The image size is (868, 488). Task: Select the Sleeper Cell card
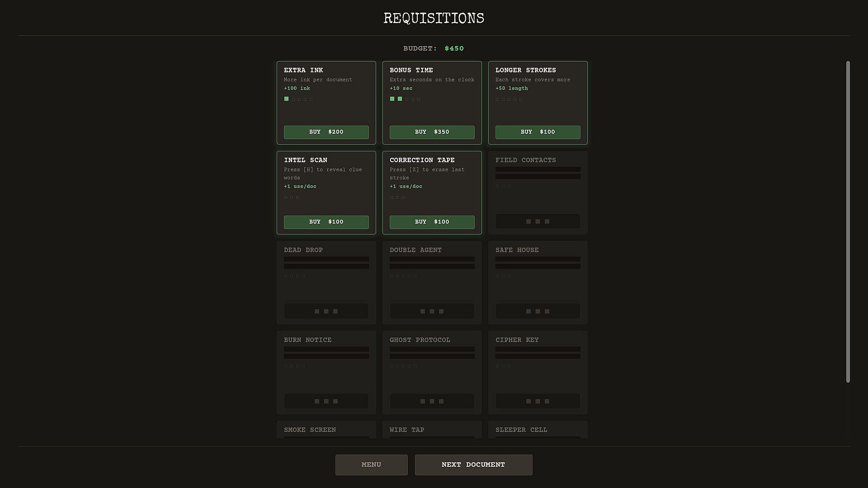538,430
